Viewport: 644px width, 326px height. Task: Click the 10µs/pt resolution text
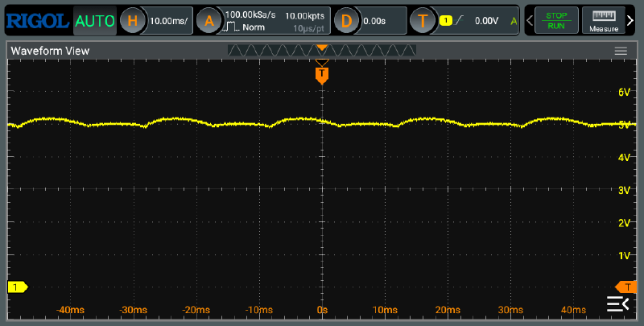point(308,28)
